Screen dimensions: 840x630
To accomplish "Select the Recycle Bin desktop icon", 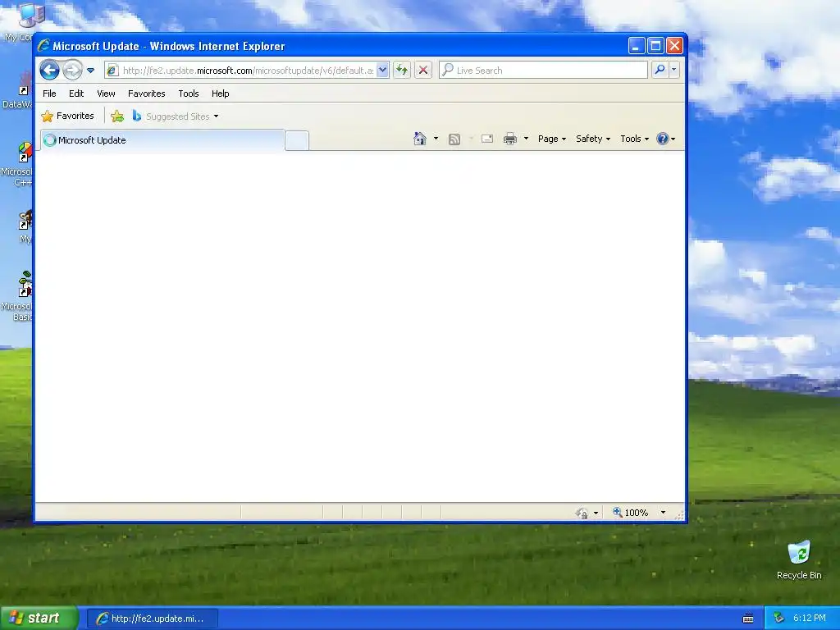I will point(799,560).
